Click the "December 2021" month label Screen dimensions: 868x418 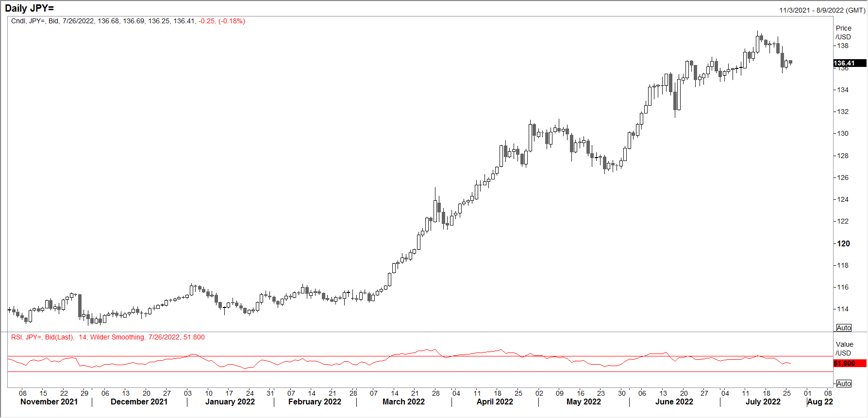[x=139, y=402]
